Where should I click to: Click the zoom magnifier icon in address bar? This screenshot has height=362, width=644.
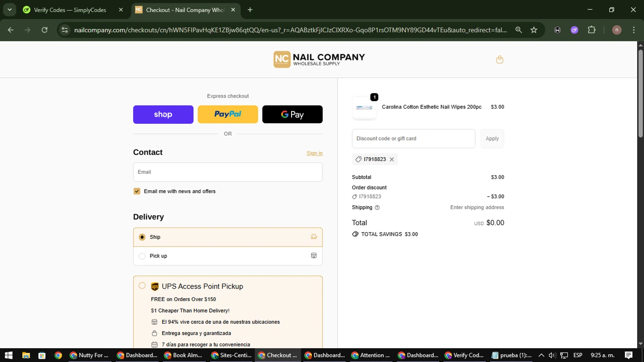click(519, 30)
